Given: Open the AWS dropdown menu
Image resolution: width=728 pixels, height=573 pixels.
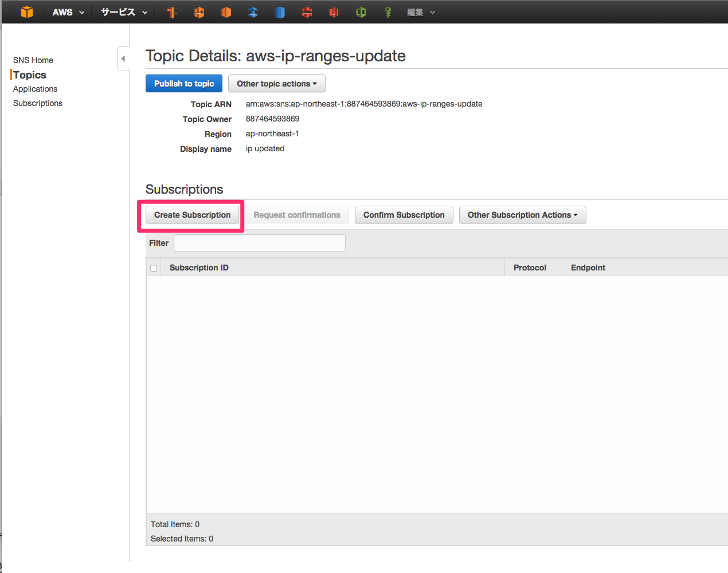Looking at the screenshot, I should click(68, 12).
